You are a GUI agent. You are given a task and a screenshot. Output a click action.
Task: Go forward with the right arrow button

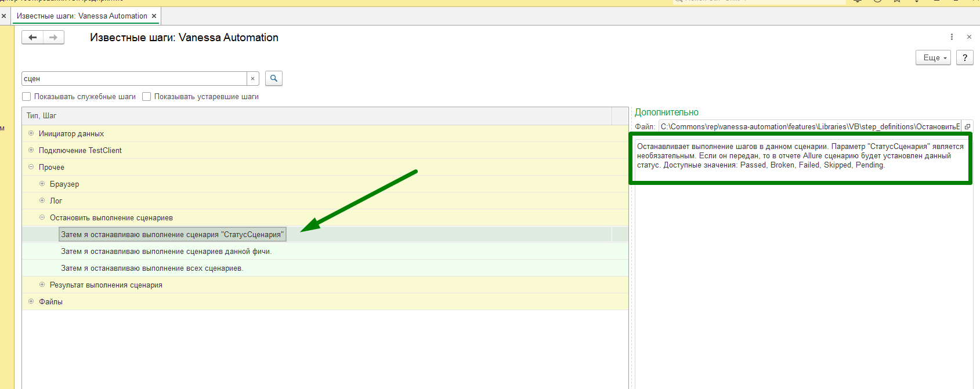click(53, 38)
